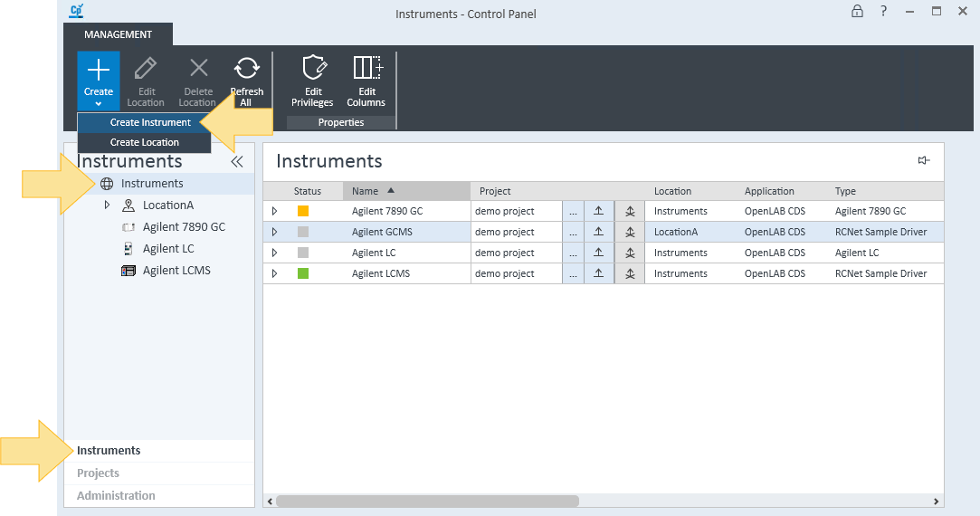The image size is (980, 516).
Task: Click the horizontal scrollbar thumb
Action: coord(427,501)
